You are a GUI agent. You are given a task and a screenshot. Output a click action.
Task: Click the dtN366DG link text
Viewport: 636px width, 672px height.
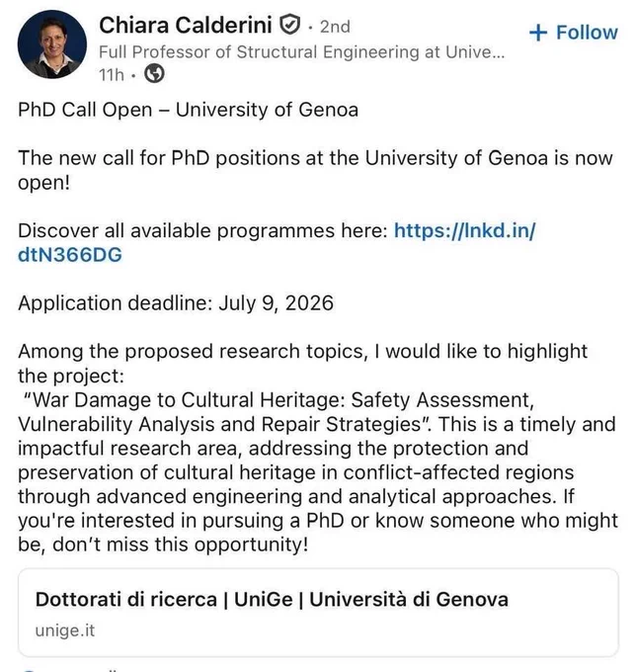[x=70, y=255]
